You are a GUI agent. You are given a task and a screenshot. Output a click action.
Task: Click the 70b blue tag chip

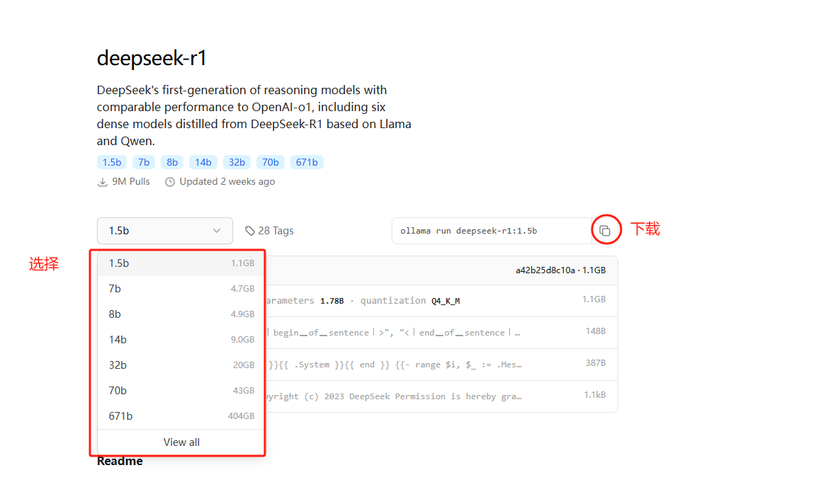click(x=271, y=162)
